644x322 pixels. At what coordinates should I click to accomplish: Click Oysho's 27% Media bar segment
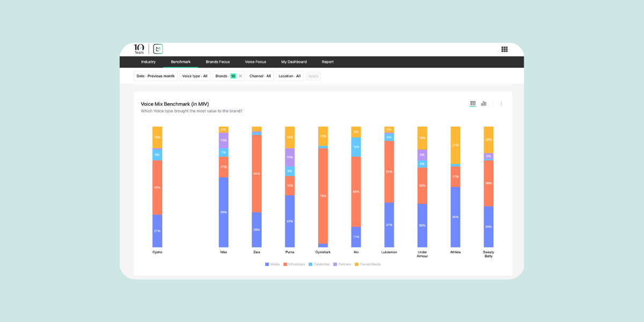click(x=157, y=231)
